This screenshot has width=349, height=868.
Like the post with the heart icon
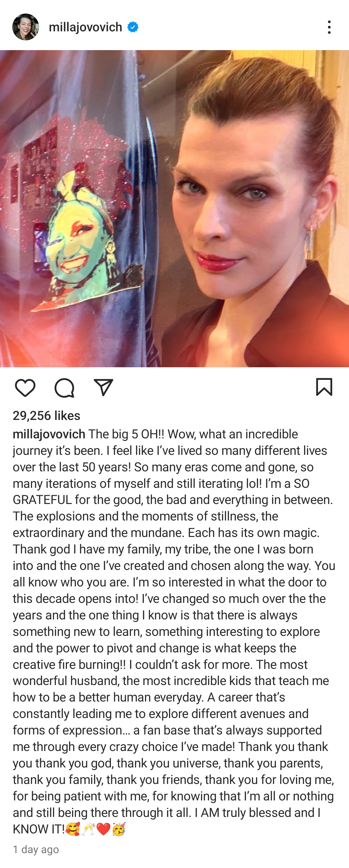[x=25, y=388]
